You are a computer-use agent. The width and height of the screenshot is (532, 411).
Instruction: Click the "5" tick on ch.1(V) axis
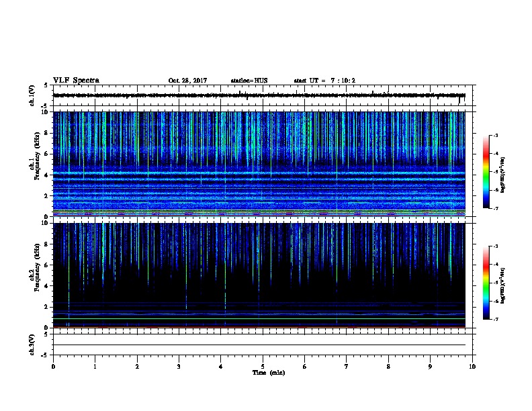(x=46, y=85)
